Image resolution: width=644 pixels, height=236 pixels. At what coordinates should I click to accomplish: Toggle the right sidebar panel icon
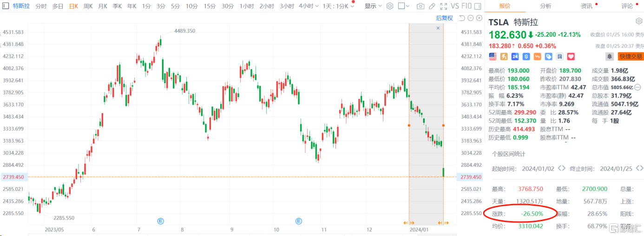point(477,6)
